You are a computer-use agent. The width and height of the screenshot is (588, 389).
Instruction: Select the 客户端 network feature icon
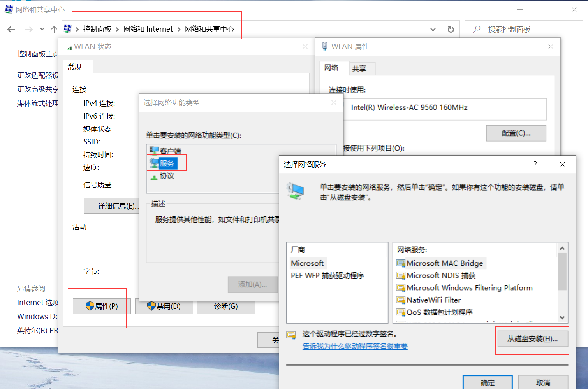point(154,150)
